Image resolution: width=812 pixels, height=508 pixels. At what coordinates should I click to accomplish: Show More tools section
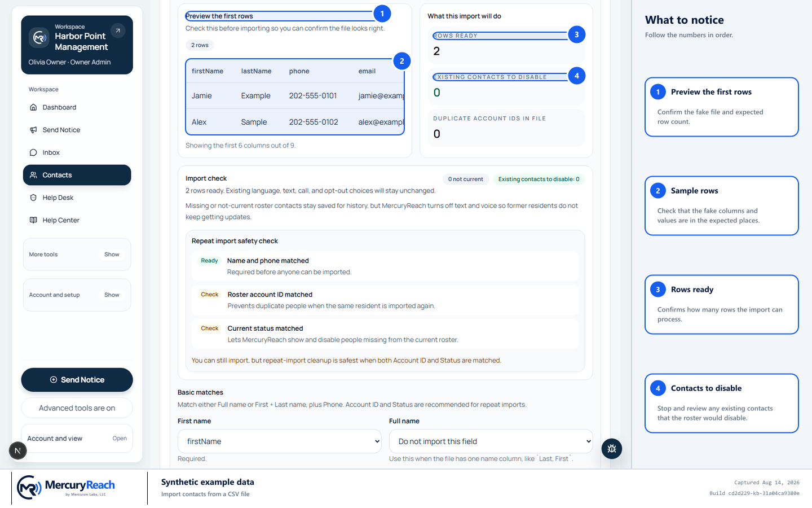112,255
